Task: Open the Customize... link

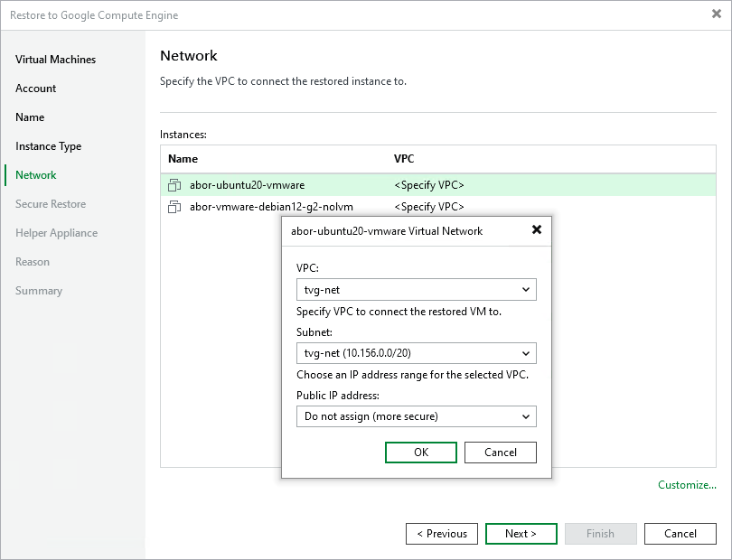Action: point(687,485)
